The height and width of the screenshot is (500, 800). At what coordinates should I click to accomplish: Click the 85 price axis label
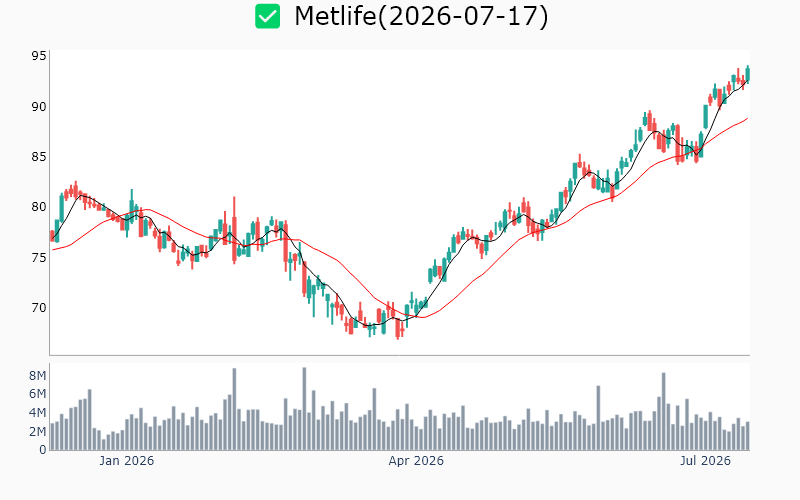(39, 157)
